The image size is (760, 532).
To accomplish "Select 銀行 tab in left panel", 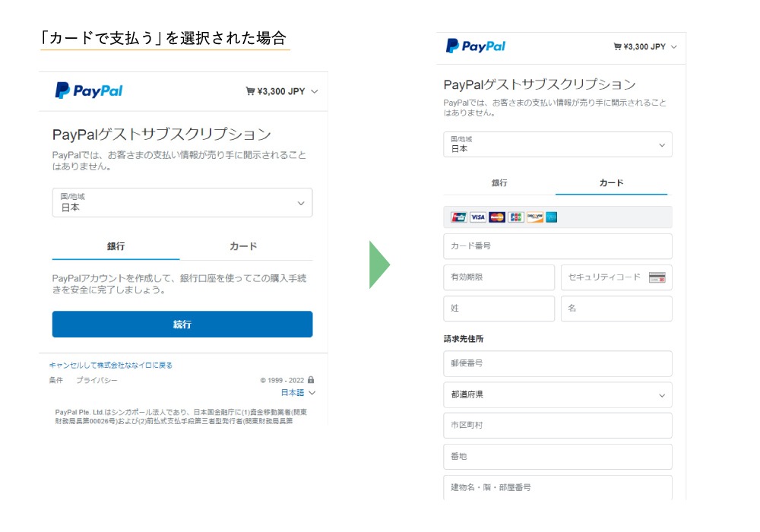I will click(x=116, y=246).
